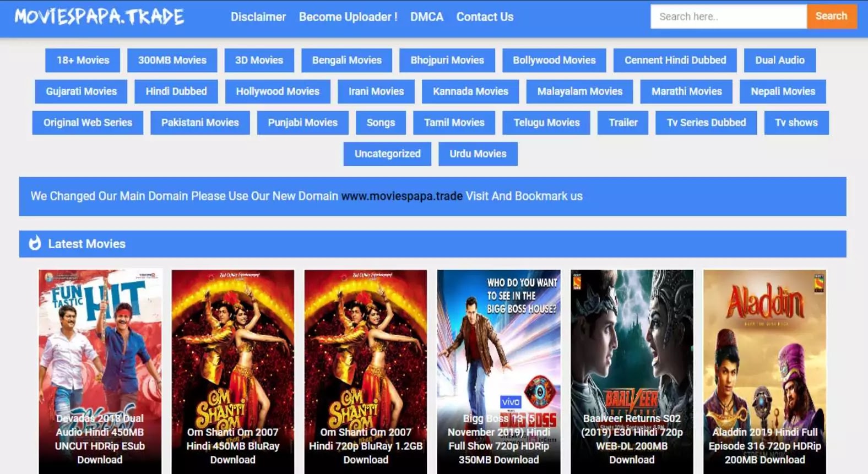Click the Devadas 2018 download title text
Viewport: 868px width, 474px height.
click(100, 439)
